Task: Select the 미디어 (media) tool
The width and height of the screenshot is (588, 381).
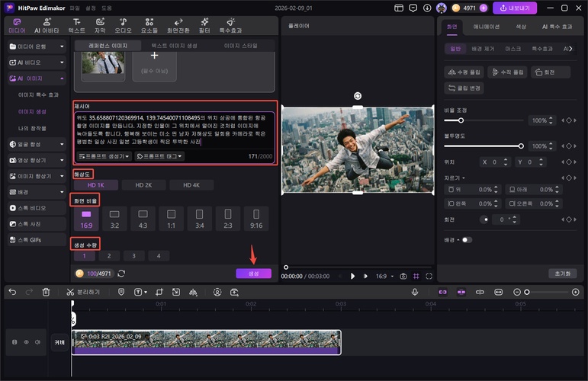Action: [x=17, y=25]
